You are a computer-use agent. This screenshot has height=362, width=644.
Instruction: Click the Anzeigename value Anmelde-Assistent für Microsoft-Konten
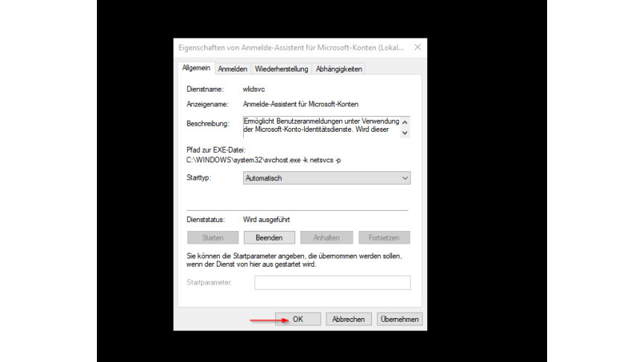(x=300, y=104)
